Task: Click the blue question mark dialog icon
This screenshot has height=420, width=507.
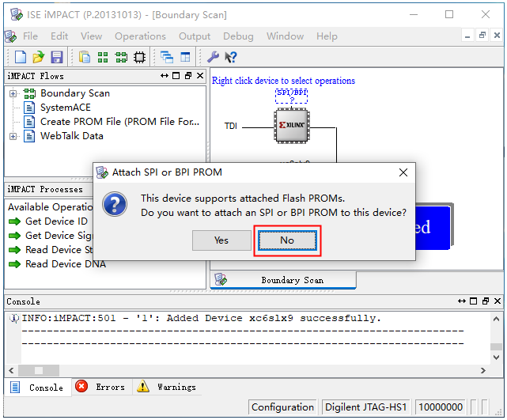Action: [x=116, y=206]
